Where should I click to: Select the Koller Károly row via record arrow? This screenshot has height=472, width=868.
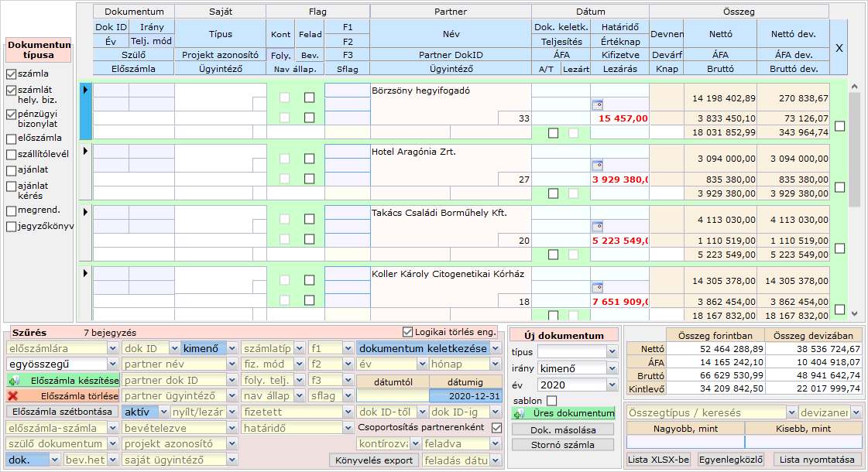(x=85, y=274)
